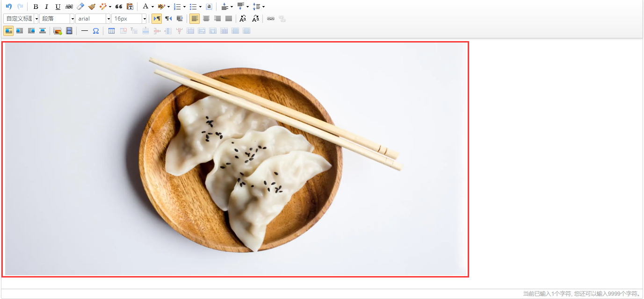Align text to the left
The image size is (644, 299).
click(195, 19)
